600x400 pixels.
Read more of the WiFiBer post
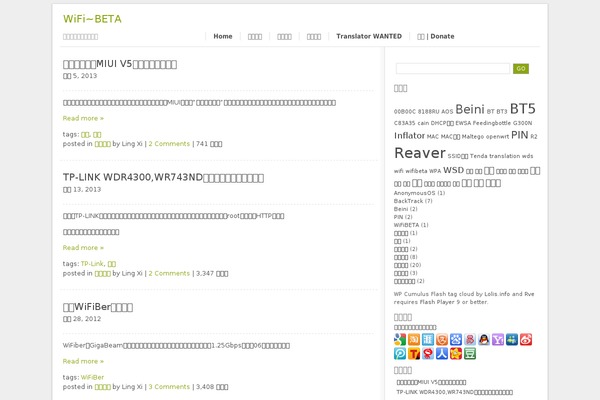click(x=83, y=361)
